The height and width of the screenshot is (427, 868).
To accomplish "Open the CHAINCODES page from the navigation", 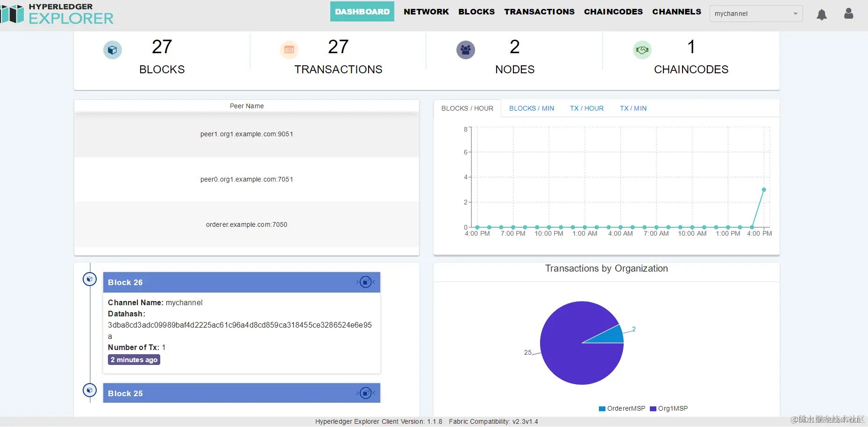I will click(x=613, y=12).
